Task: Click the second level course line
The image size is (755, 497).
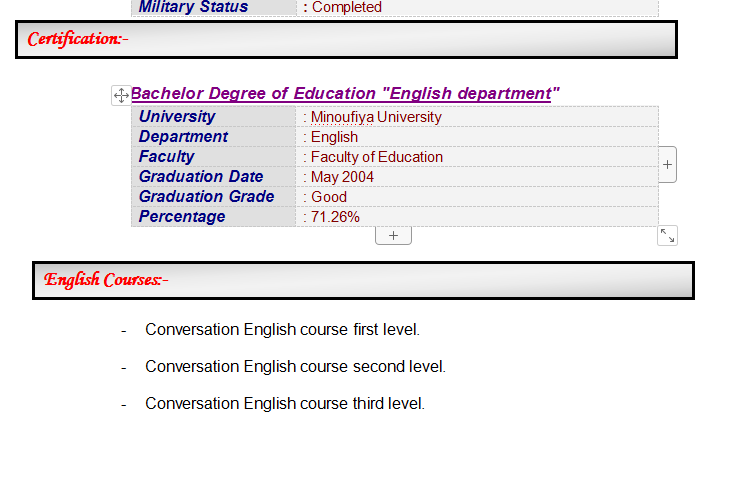Action: tap(295, 367)
